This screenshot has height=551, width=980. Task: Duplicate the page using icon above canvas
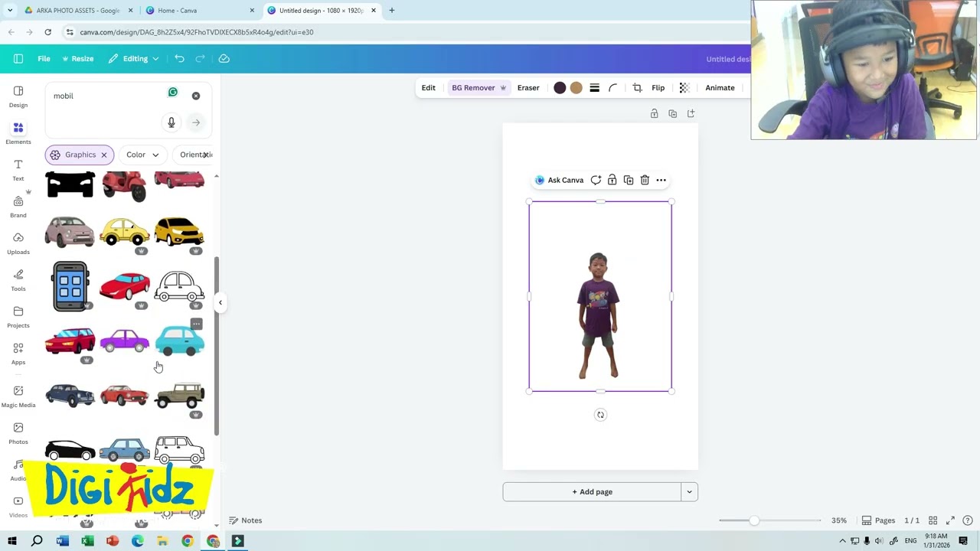[672, 113]
